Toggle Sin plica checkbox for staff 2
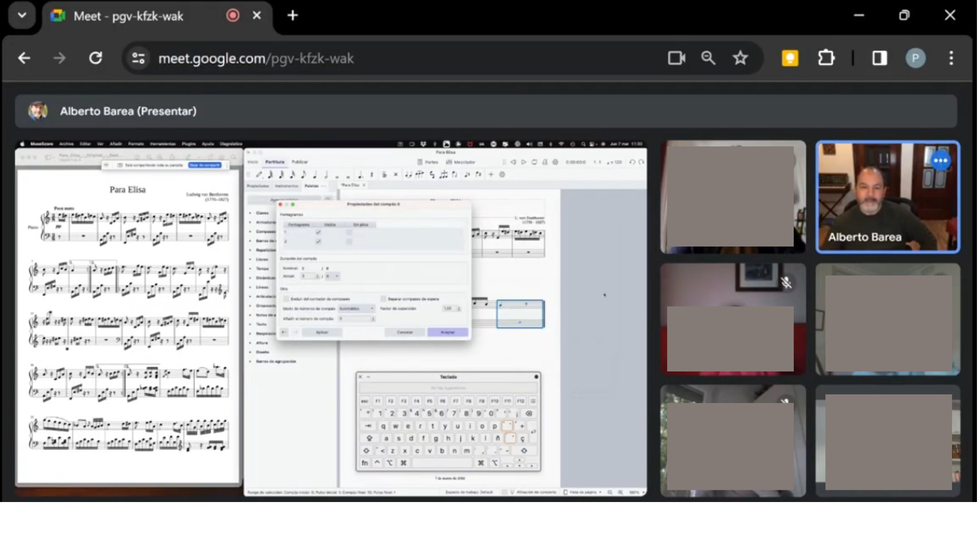This screenshot has width=980, height=551. (x=349, y=241)
